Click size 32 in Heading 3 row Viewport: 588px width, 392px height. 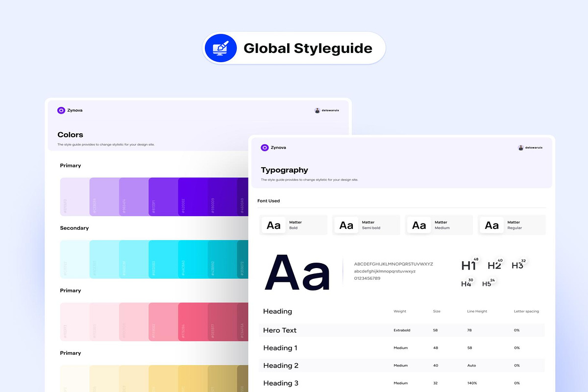click(436, 383)
